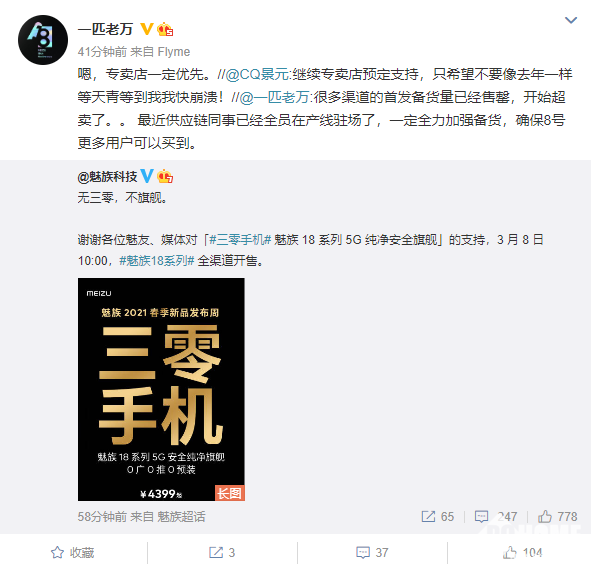The image size is (591, 570).
Task: Open the 一匹老万 username link
Action: [x=105, y=29]
